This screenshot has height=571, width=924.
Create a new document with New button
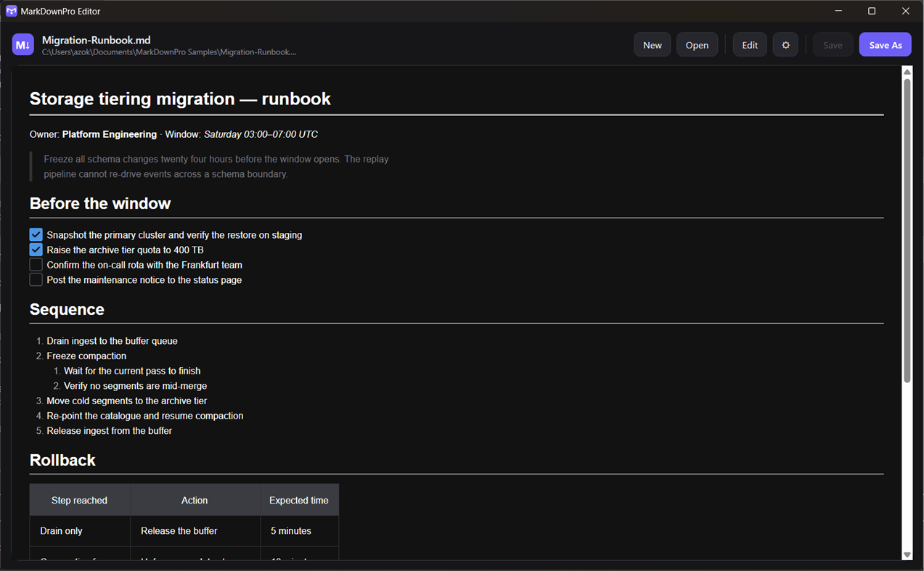point(653,45)
